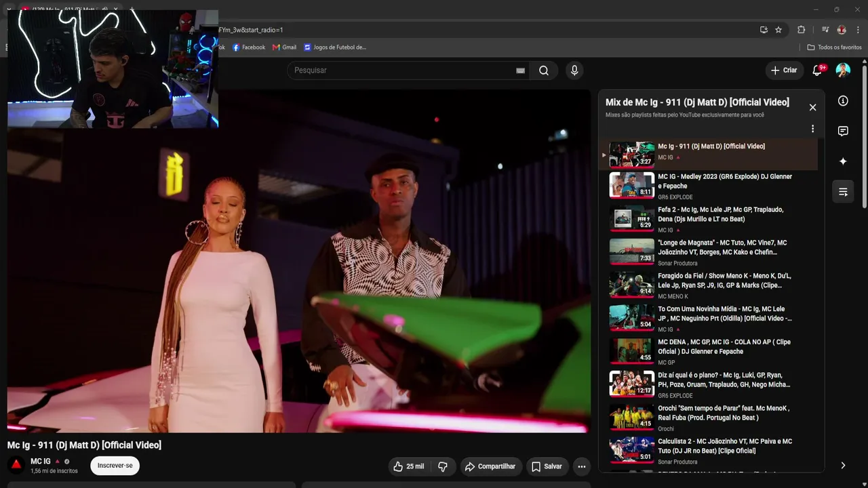The height and width of the screenshot is (488, 868).
Task: Click the "Fefa 2 - Mc Ig, Mc Lele JP" title
Action: (x=720, y=214)
